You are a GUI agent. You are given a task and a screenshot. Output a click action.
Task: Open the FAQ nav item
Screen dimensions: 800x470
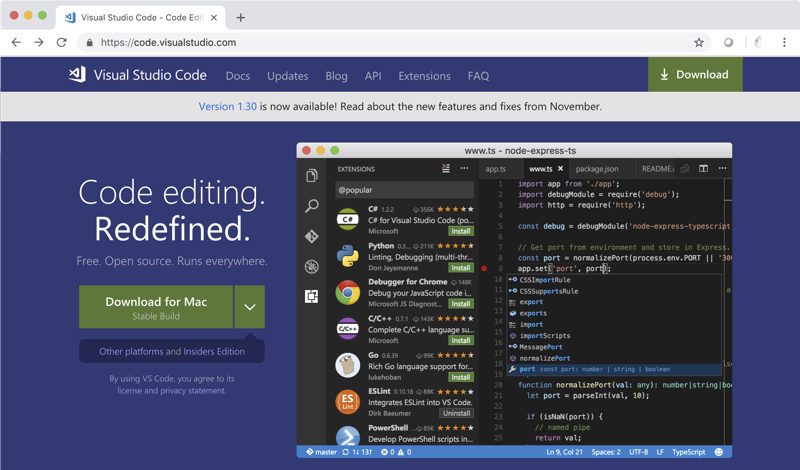tap(478, 76)
